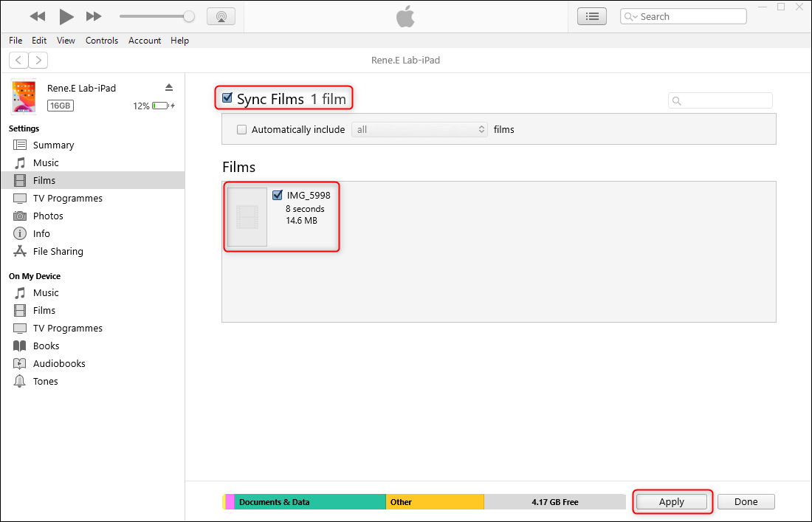The width and height of the screenshot is (812, 522).
Task: Click the Music icon under Settings
Action: click(20, 162)
